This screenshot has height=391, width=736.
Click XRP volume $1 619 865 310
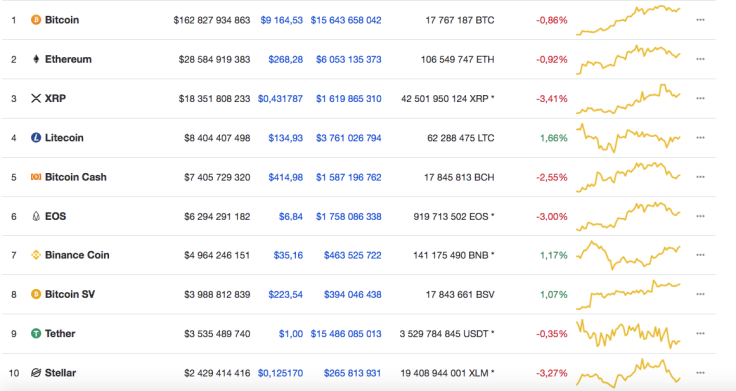[x=349, y=99]
